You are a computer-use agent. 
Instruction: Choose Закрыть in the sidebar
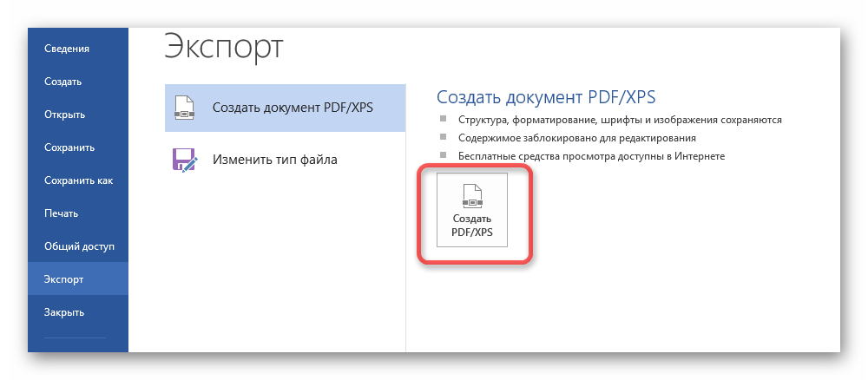(78, 312)
